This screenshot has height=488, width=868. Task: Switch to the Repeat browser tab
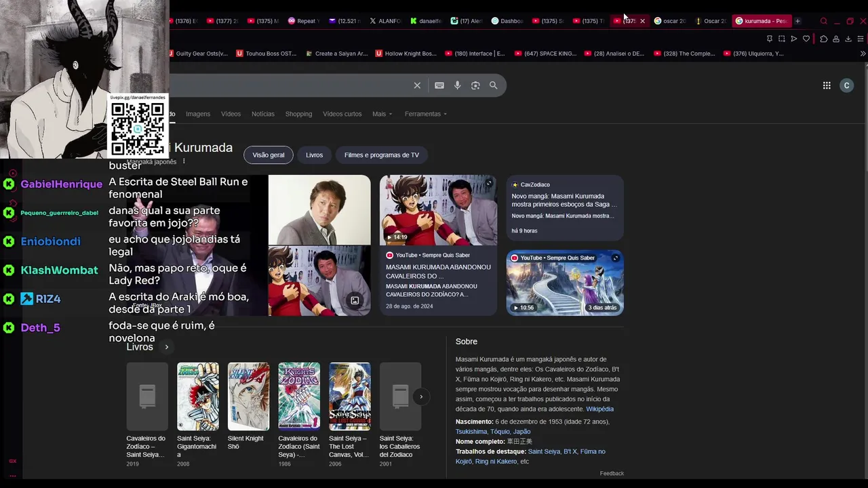(302, 21)
